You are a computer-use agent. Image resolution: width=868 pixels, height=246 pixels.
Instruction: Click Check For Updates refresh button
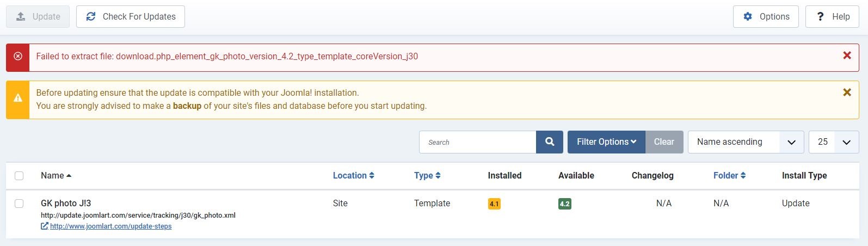(x=131, y=17)
